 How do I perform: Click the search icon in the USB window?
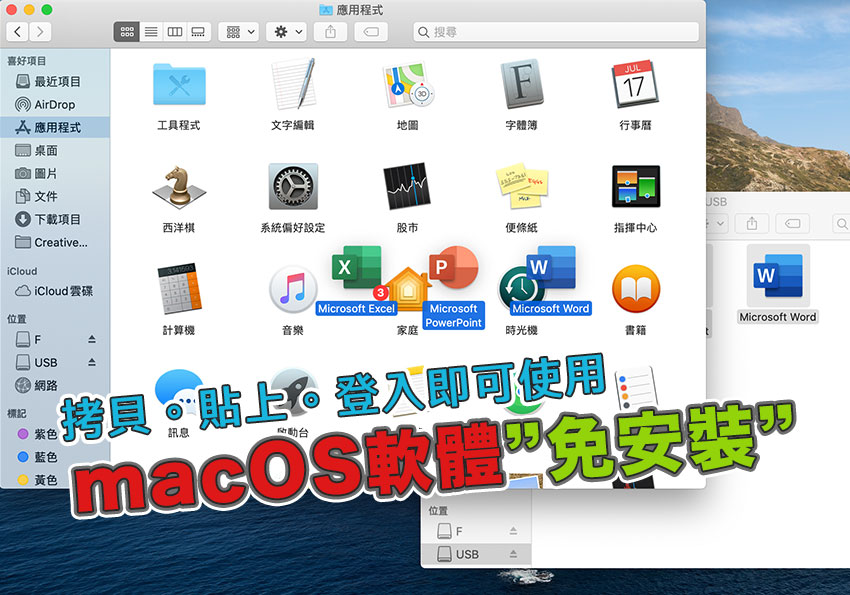click(x=842, y=224)
